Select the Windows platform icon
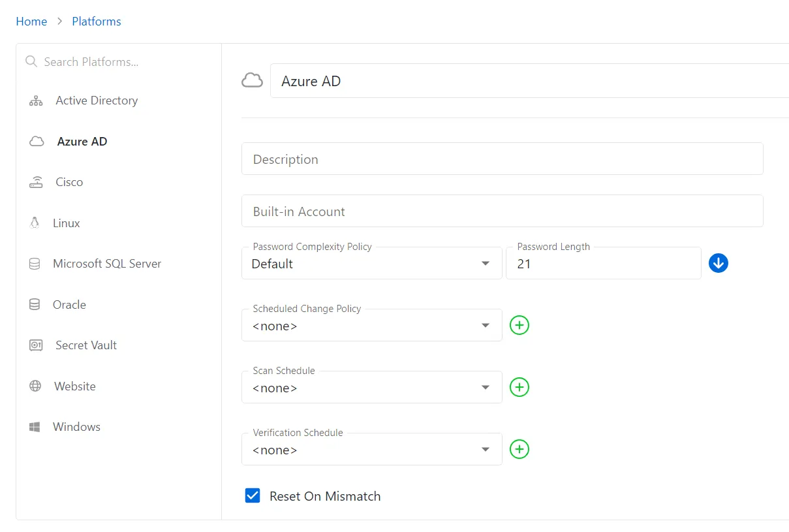Image resolution: width=789 pixels, height=532 pixels. coord(35,426)
